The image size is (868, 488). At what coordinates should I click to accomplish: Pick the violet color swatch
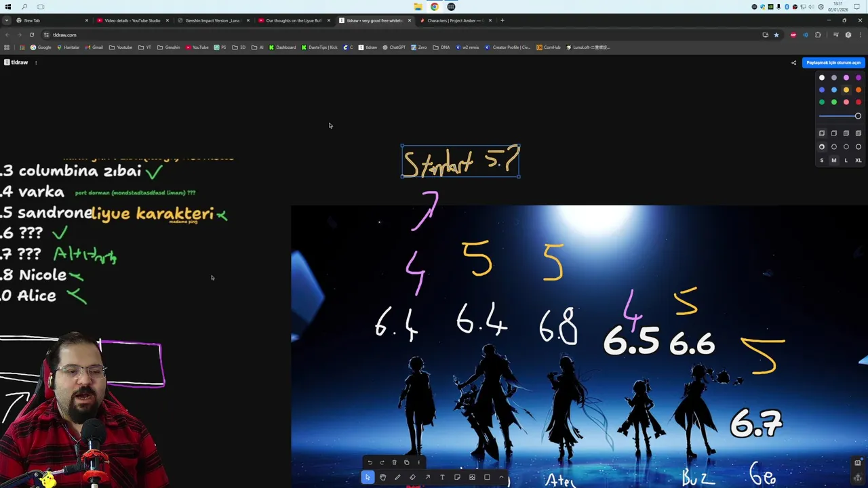pyautogui.click(x=859, y=78)
